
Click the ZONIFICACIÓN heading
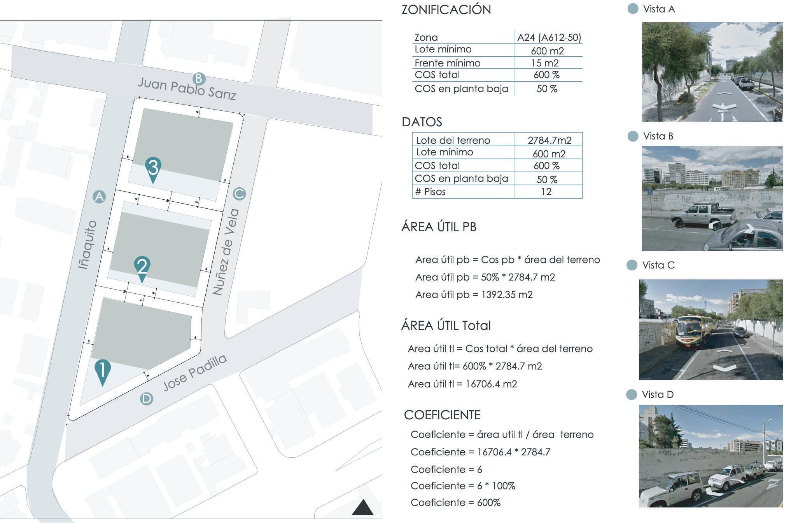pos(446,10)
